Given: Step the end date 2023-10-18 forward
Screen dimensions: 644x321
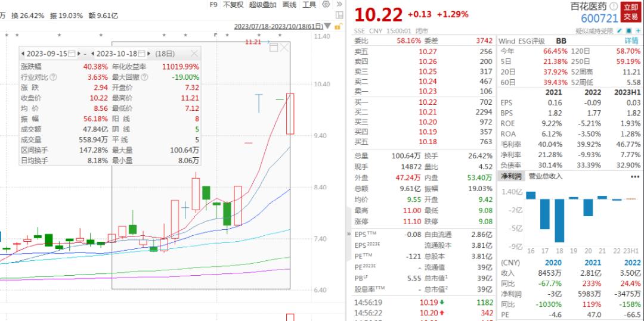Looking at the screenshot, I should click(x=148, y=54).
